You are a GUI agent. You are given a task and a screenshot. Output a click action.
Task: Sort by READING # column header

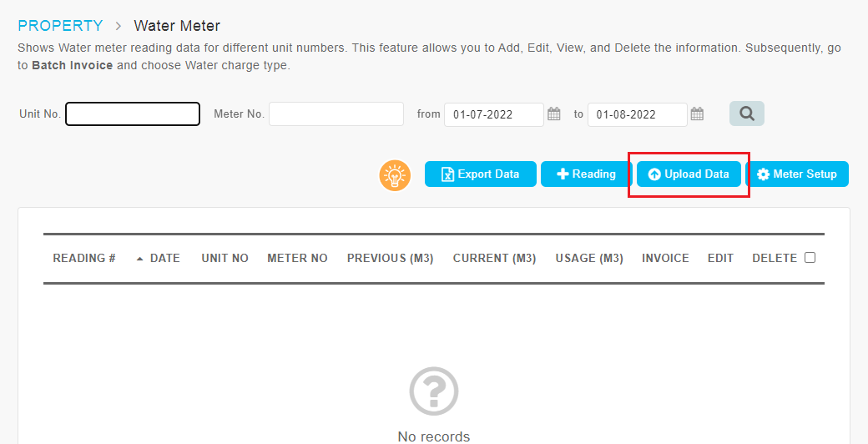point(84,258)
